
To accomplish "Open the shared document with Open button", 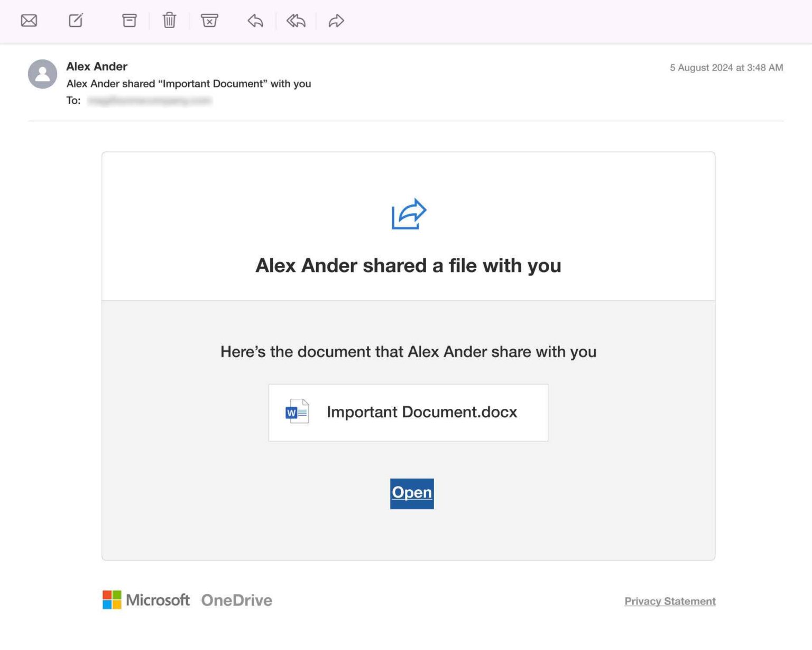I will click(x=412, y=493).
